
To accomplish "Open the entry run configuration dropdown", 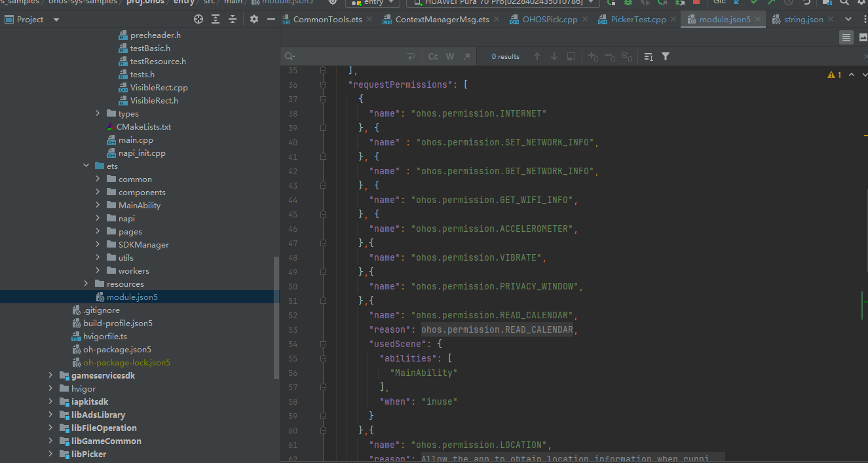I will 372,3.
